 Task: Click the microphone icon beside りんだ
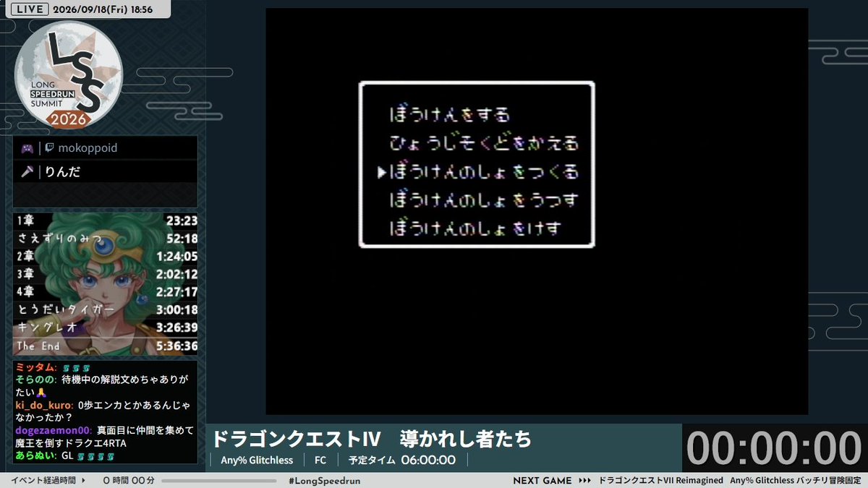(27, 172)
